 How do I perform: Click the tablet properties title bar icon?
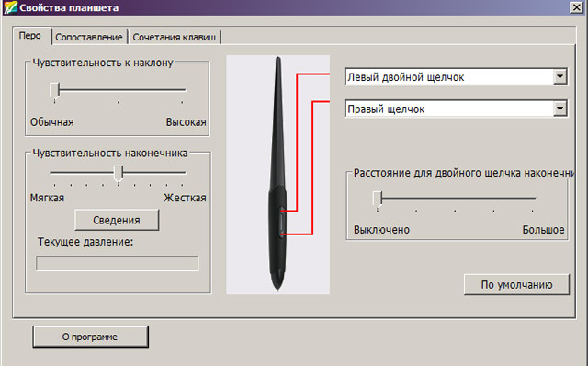point(10,7)
